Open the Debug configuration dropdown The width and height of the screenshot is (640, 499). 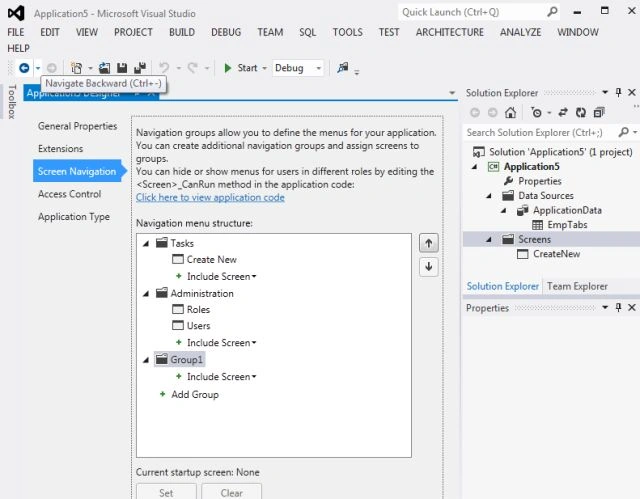(298, 68)
